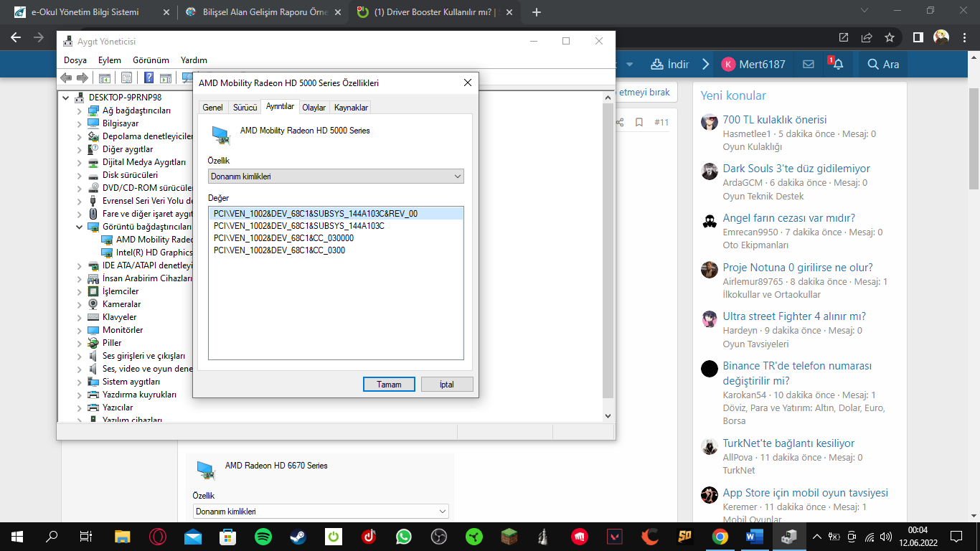Click the share icon beside post #11
This screenshot has width=980, height=551.
point(620,123)
